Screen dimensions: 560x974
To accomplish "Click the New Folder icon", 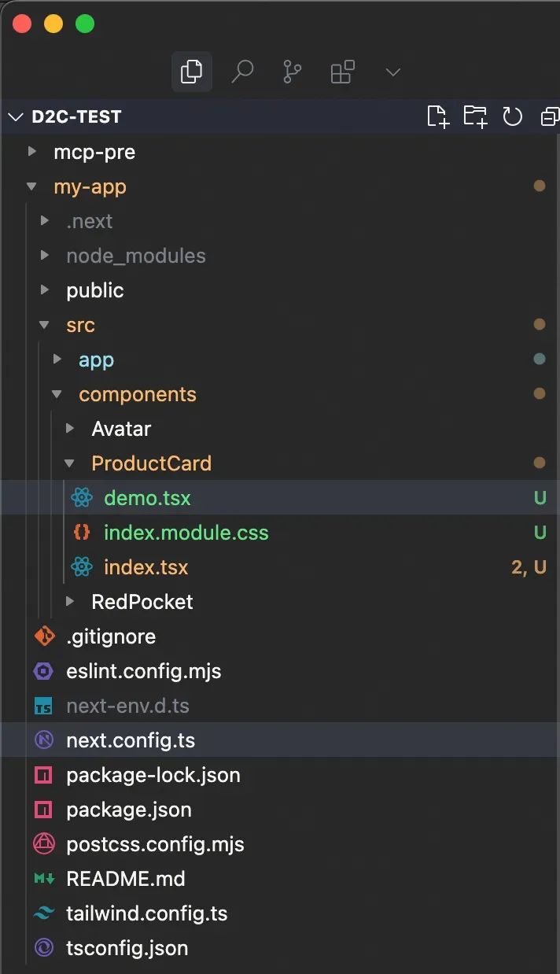I will (475, 116).
